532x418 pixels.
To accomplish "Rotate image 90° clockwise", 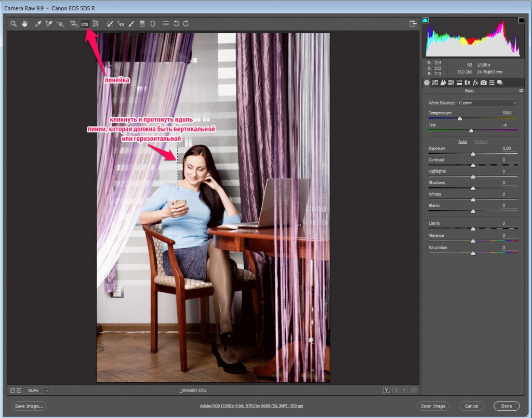I will [x=185, y=24].
